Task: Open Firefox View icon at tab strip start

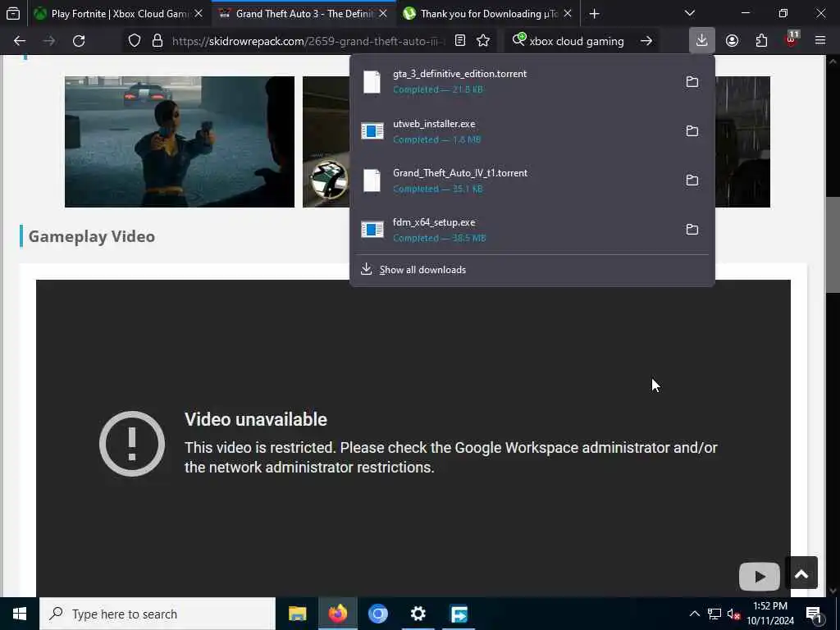Action: 13,14
